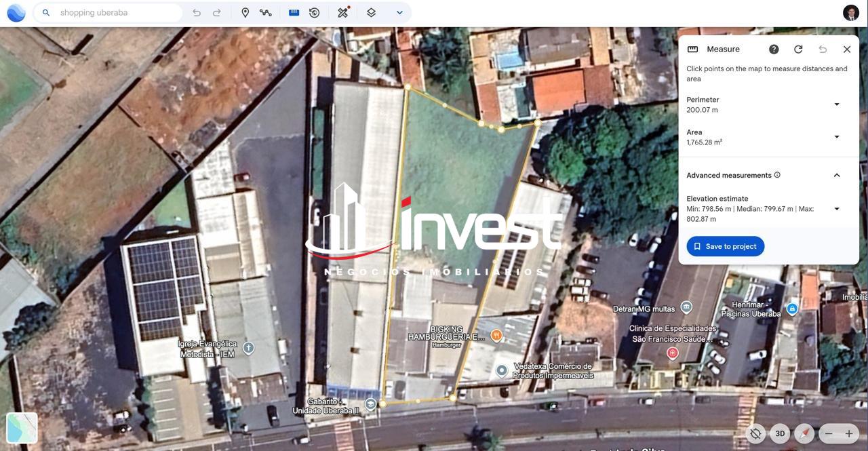Switch to 3D view
Screen dimensions: 868x451
(x=779, y=433)
